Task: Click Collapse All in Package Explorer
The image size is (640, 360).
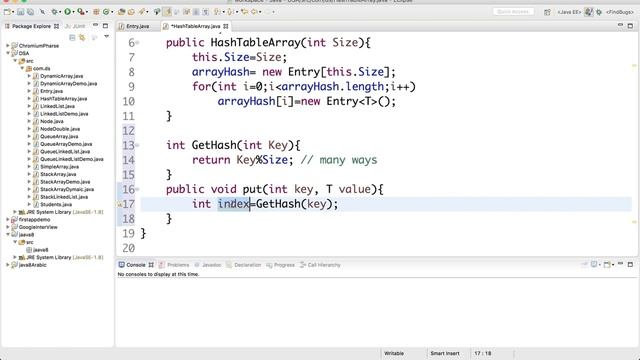Action: 72,38
